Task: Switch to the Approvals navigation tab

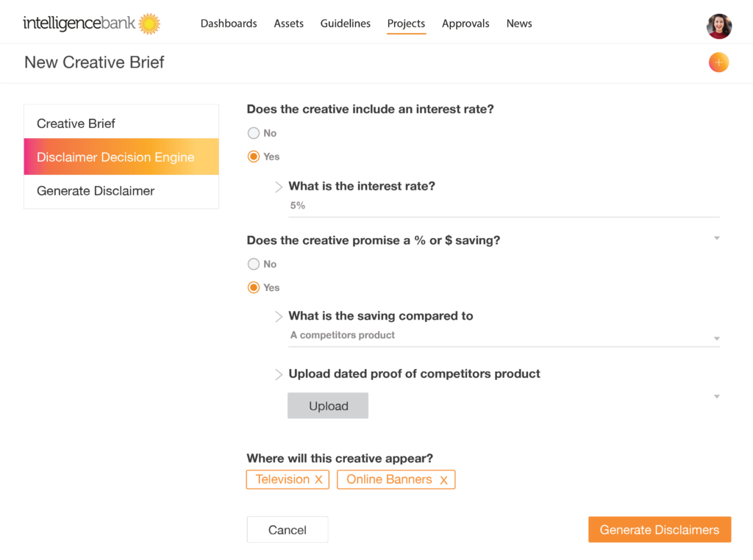Action: pyautogui.click(x=465, y=23)
